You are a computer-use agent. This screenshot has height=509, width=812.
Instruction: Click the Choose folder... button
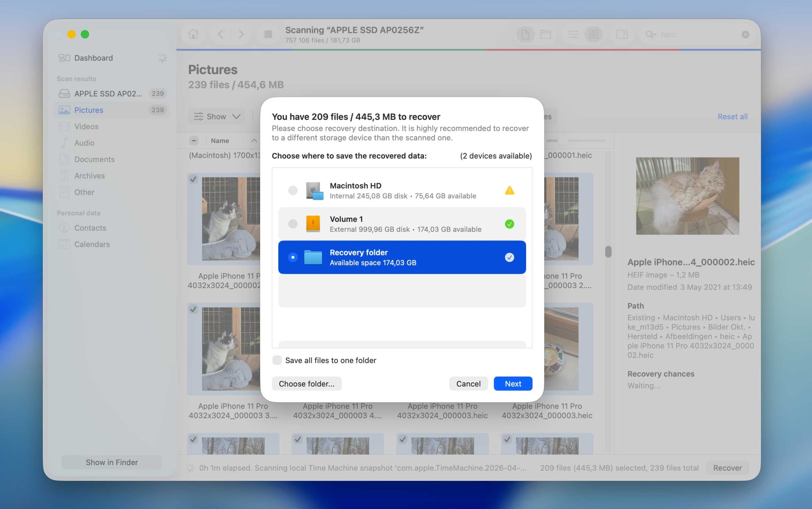pyautogui.click(x=306, y=384)
